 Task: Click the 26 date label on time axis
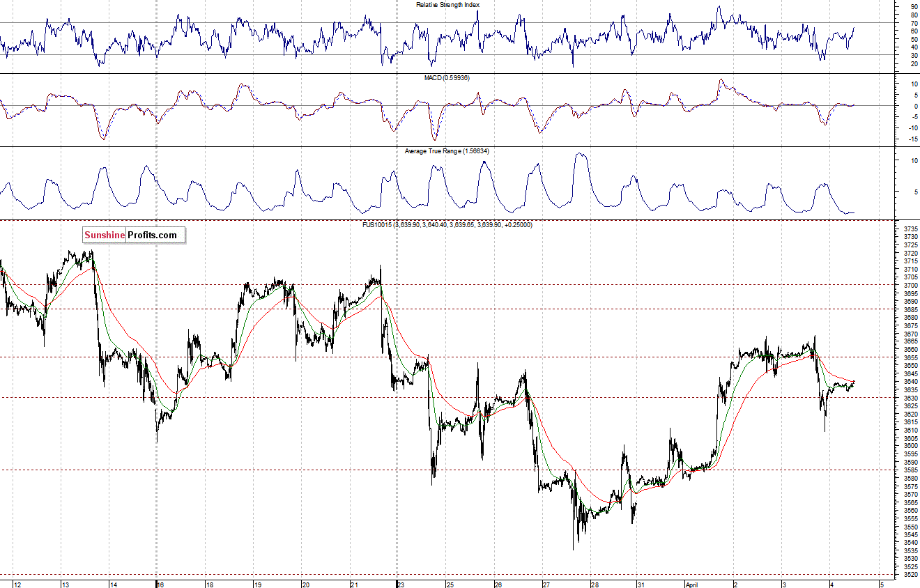pyautogui.click(x=498, y=585)
